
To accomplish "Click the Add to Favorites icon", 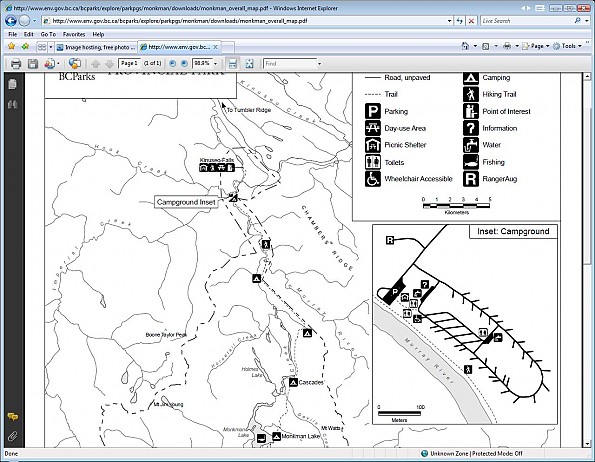I will [25, 47].
